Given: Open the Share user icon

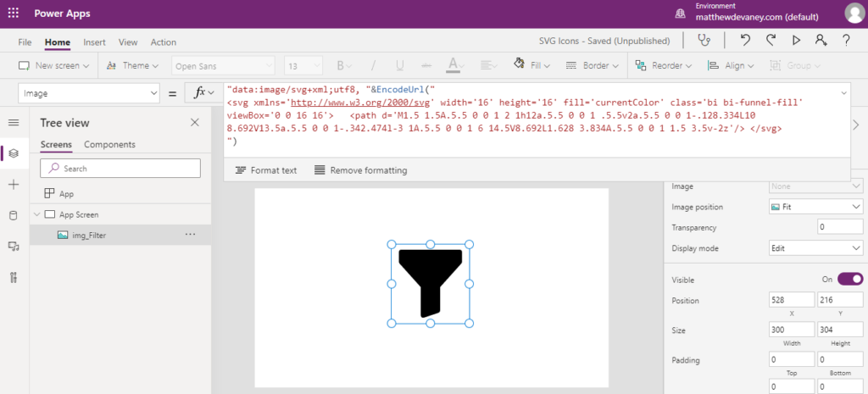Looking at the screenshot, I should (821, 41).
